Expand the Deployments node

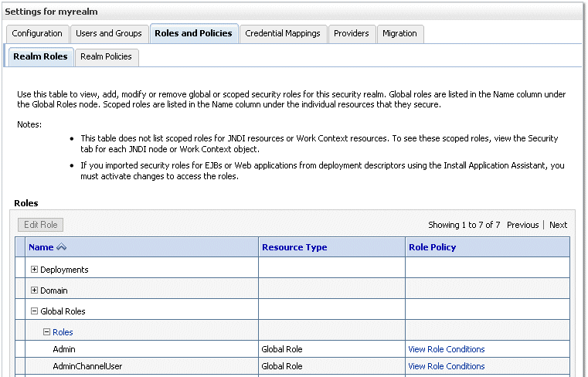pos(34,270)
